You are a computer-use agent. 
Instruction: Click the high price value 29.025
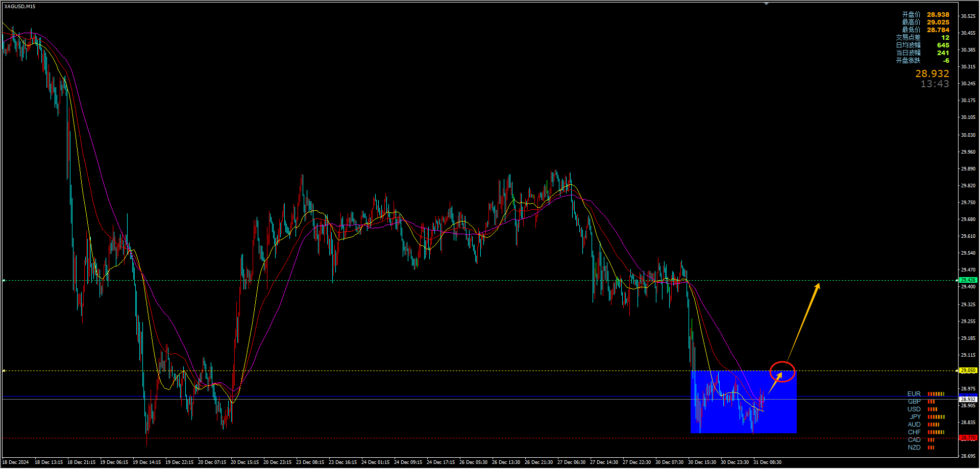(938, 22)
